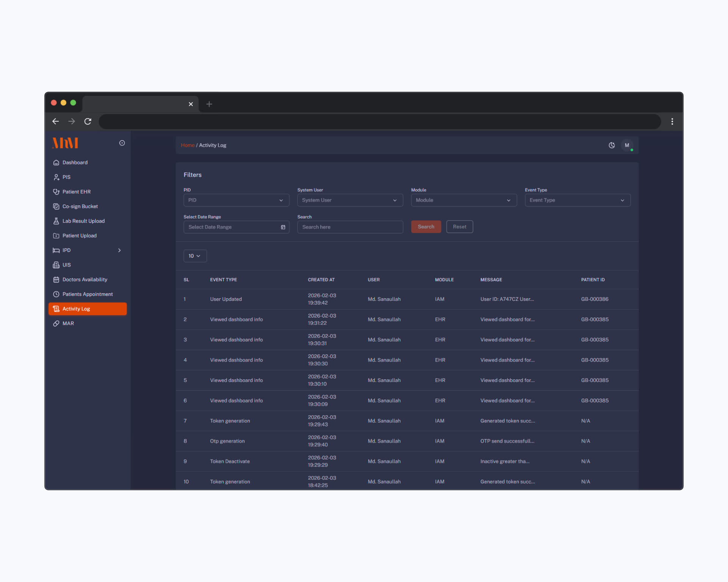Viewport: 728px width, 582px height.
Task: Click the Home breadcrumb link
Action: pyautogui.click(x=187, y=145)
